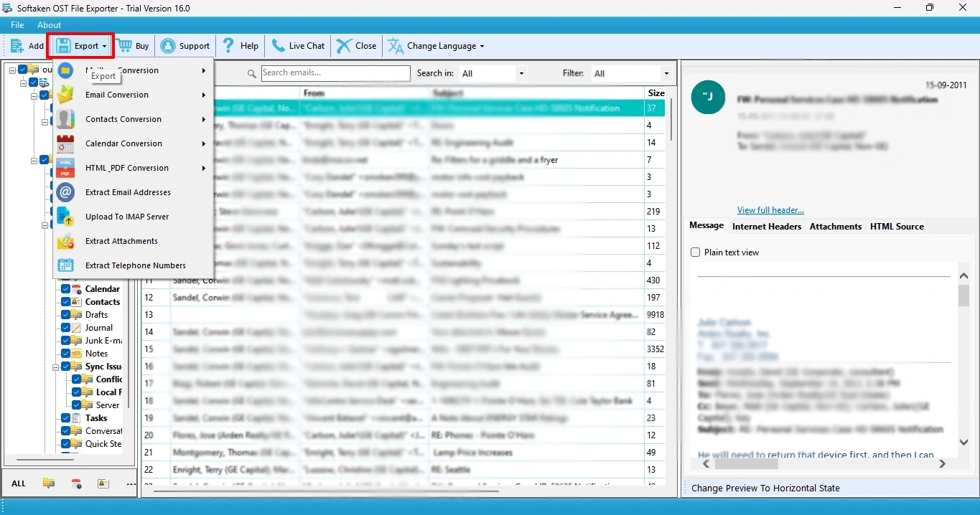Screen dimensions: 980x515
Task: Click the search magnifier icon
Action: [x=251, y=73]
